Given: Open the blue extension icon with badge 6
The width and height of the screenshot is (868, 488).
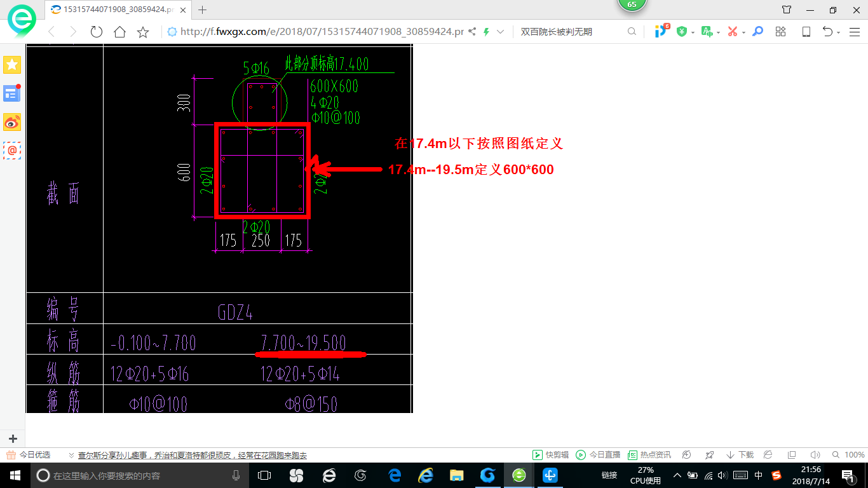Looking at the screenshot, I should 661,31.
